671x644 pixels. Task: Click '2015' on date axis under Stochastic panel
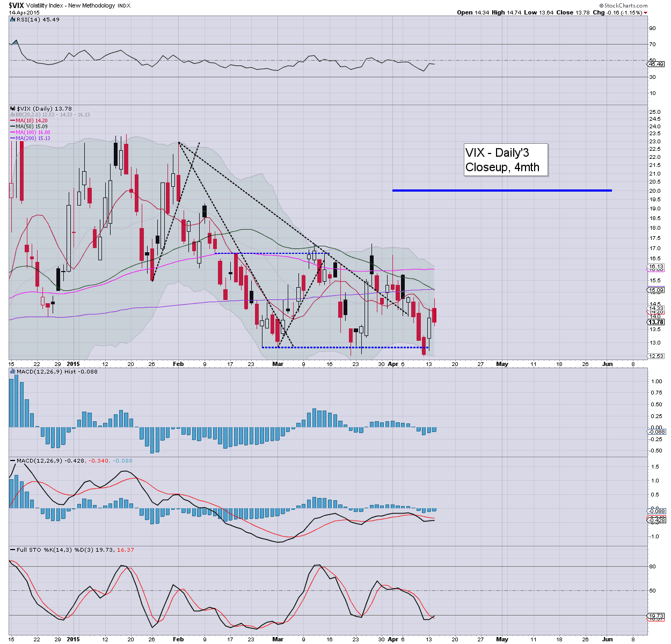pos(74,639)
